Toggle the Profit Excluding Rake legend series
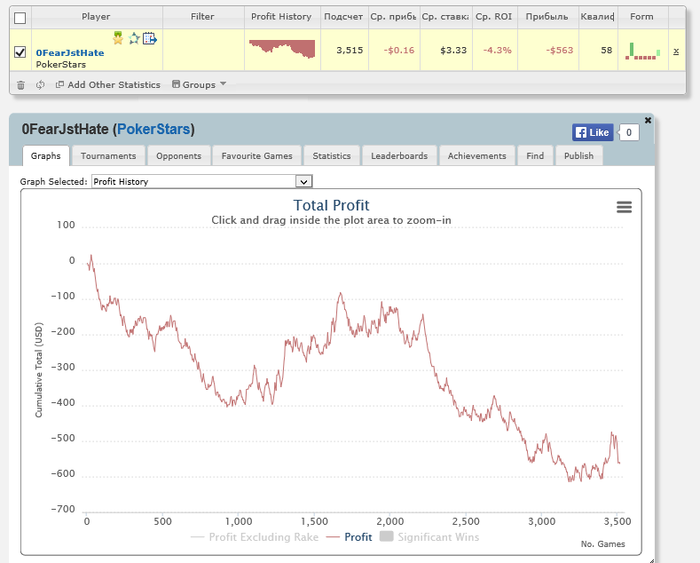The image size is (700, 563). pos(254,537)
